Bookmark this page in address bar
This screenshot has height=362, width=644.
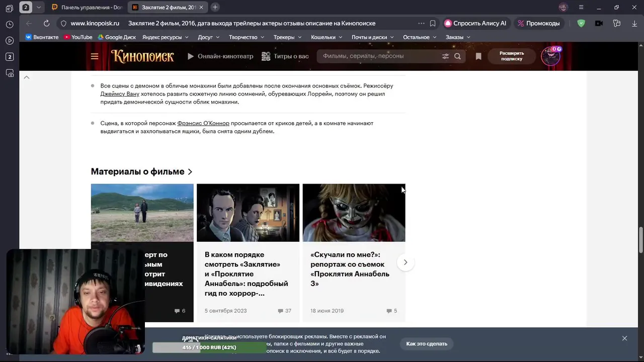point(433,23)
